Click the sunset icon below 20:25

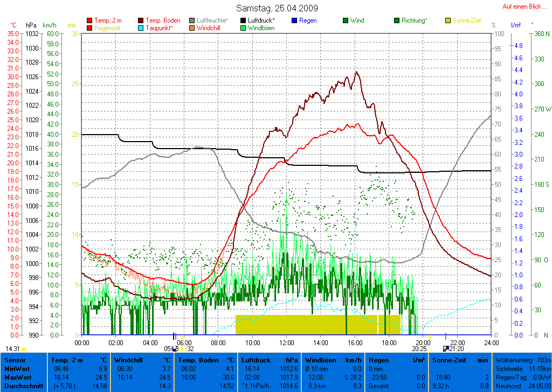(x=430, y=349)
